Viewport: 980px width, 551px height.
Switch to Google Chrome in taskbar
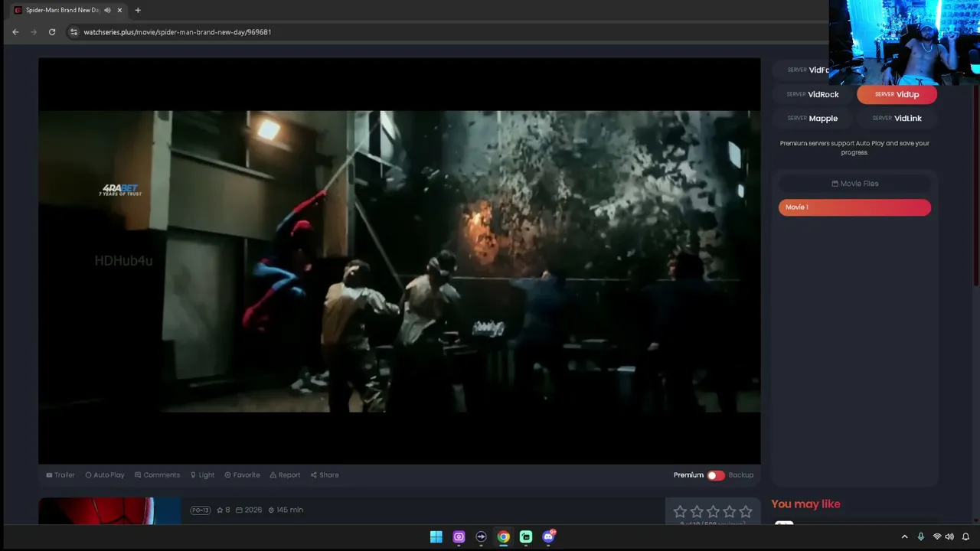(x=503, y=537)
